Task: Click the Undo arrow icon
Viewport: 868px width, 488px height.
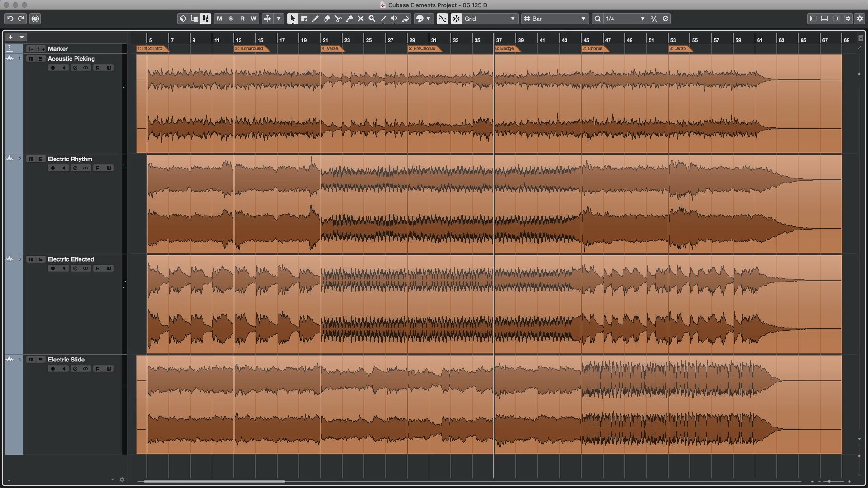Action: pos(10,19)
